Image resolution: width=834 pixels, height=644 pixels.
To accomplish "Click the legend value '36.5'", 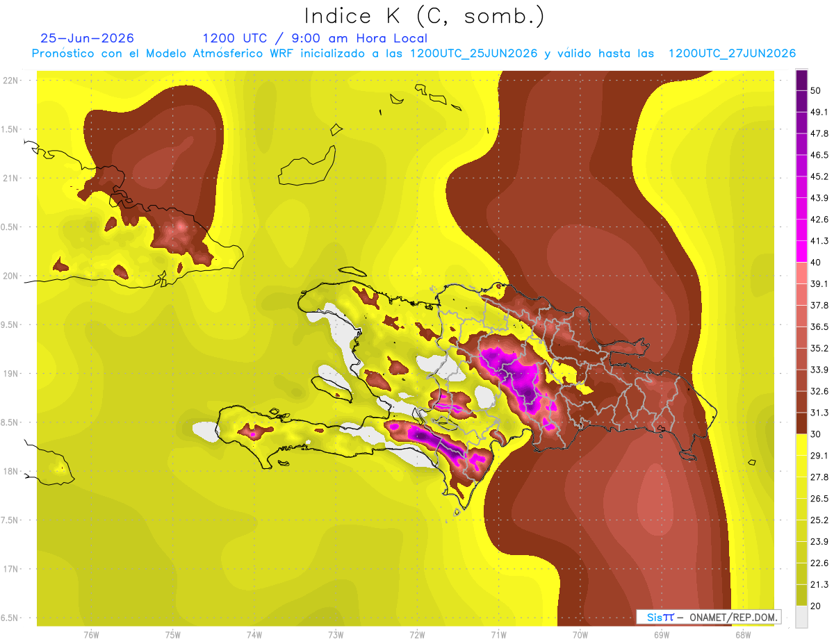I will tap(819, 327).
